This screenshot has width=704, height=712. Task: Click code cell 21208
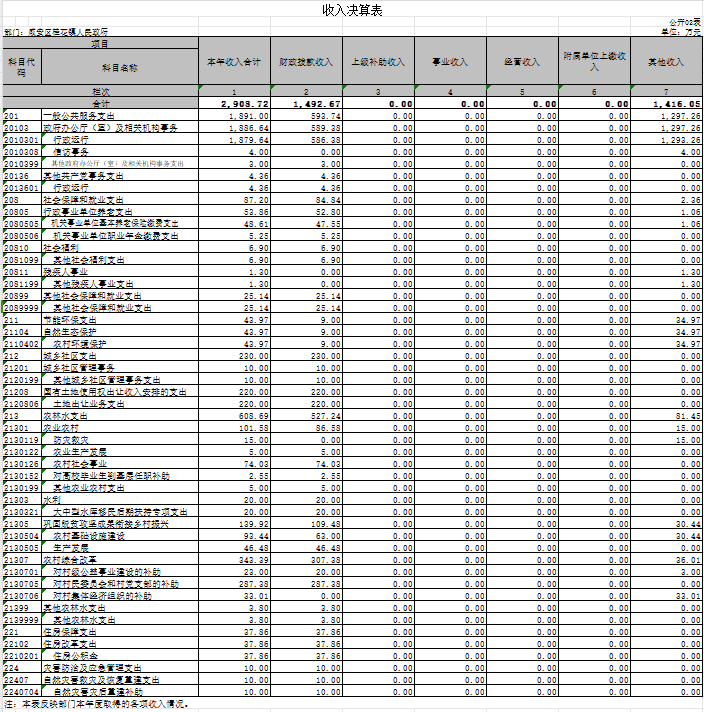(22, 392)
